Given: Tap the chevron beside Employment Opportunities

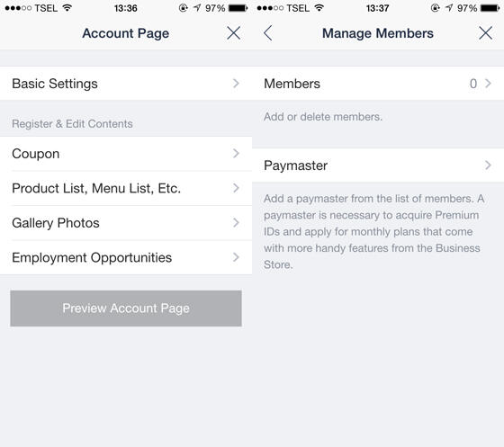Looking at the screenshot, I should point(236,257).
